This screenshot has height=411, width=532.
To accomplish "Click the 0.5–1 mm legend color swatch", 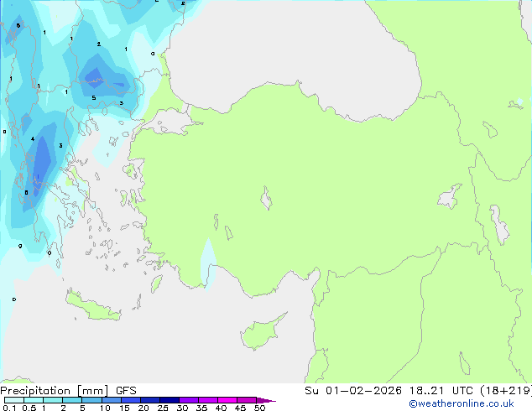I will (x=34, y=400).
